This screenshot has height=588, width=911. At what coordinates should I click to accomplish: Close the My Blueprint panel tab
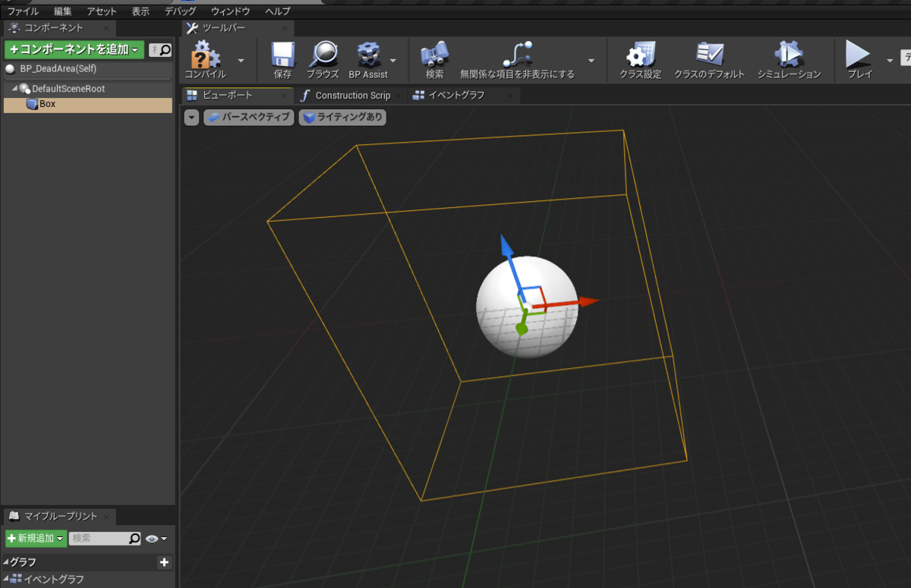pyautogui.click(x=106, y=517)
